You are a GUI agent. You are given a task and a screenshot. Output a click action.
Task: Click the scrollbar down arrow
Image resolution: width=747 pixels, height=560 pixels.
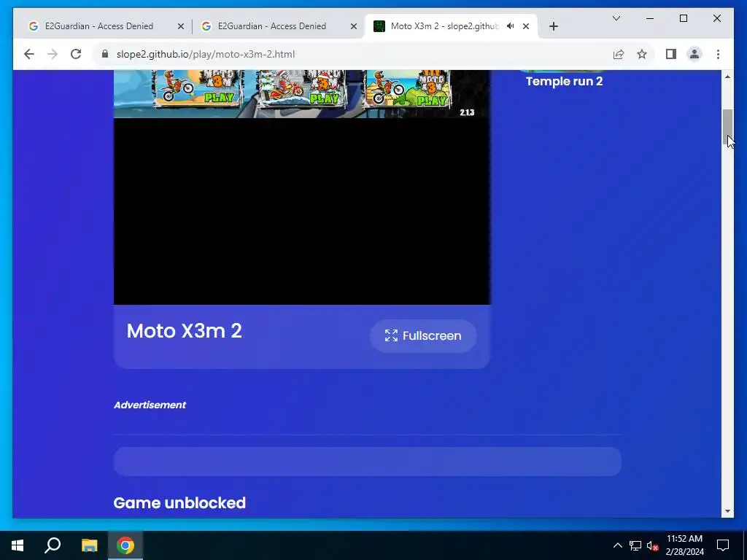pos(727,511)
